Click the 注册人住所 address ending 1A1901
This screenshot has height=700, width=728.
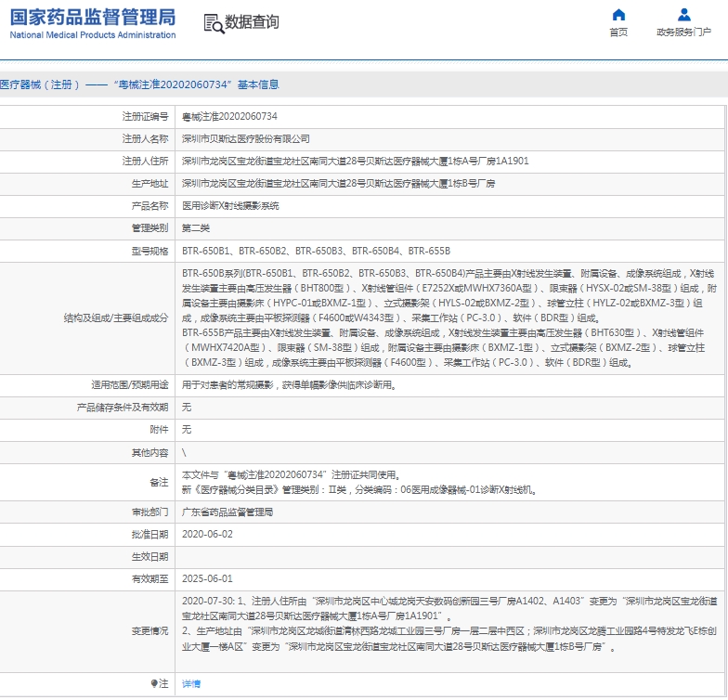(x=355, y=162)
